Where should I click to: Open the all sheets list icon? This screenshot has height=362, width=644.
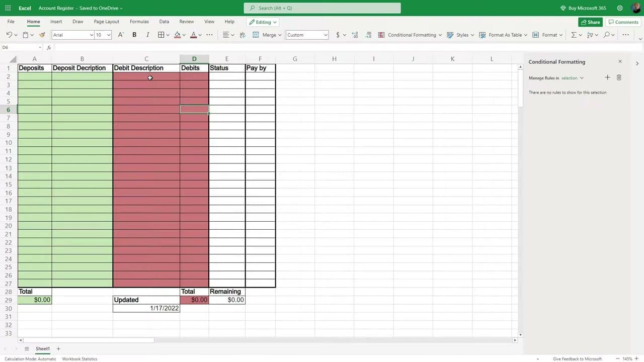[x=27, y=348]
